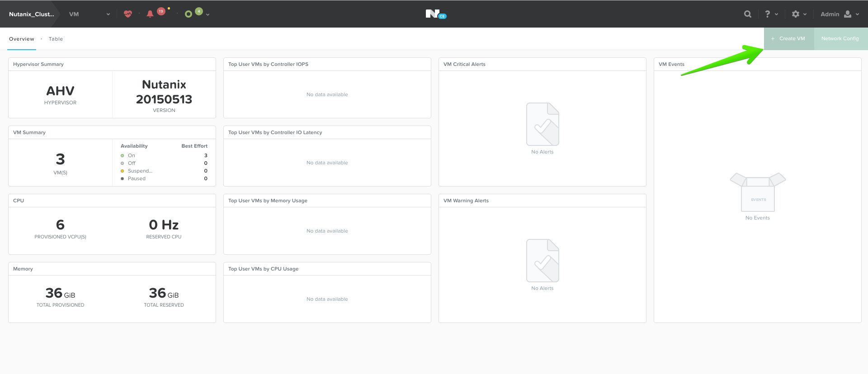868x374 pixels.
Task: Click the 36 GiB Total Provisioned value
Action: (60, 293)
